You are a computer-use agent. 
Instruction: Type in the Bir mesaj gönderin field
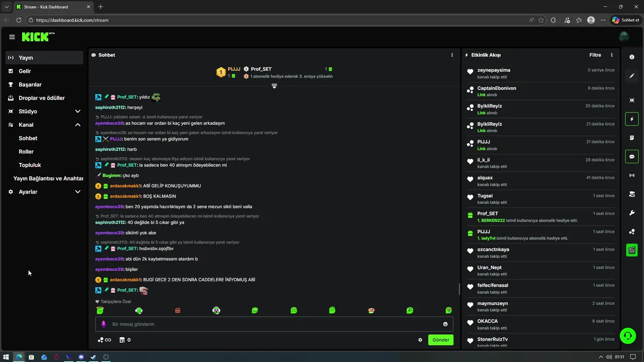(x=274, y=324)
